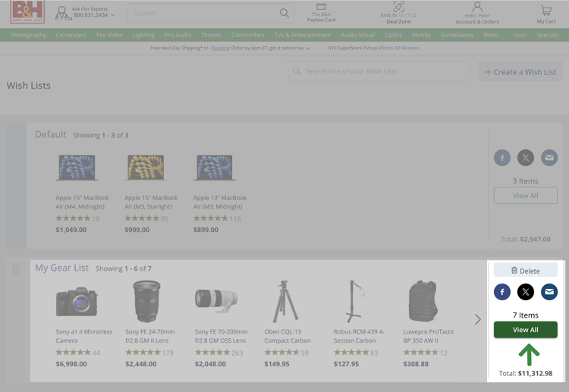This screenshot has height=392, width=569.
Task: Open the Optics menu
Action: pyautogui.click(x=393, y=35)
